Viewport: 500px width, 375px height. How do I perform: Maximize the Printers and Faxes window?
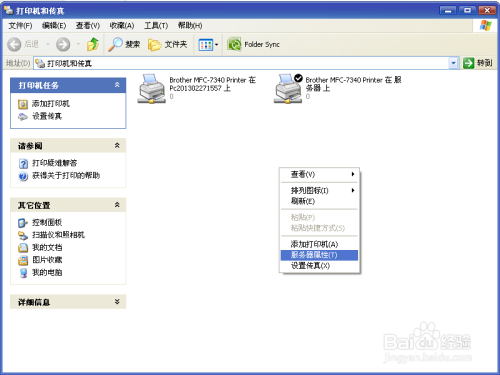tap(467, 11)
